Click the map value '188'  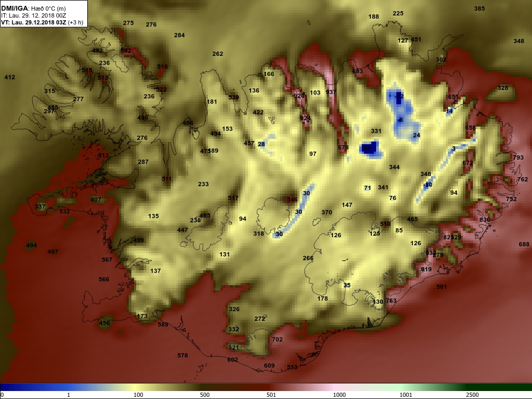373,16
